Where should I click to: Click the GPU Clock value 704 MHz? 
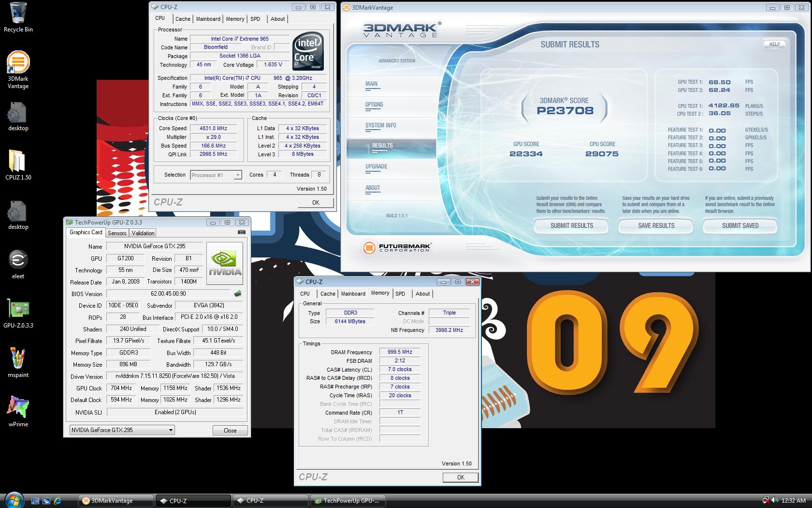point(121,388)
